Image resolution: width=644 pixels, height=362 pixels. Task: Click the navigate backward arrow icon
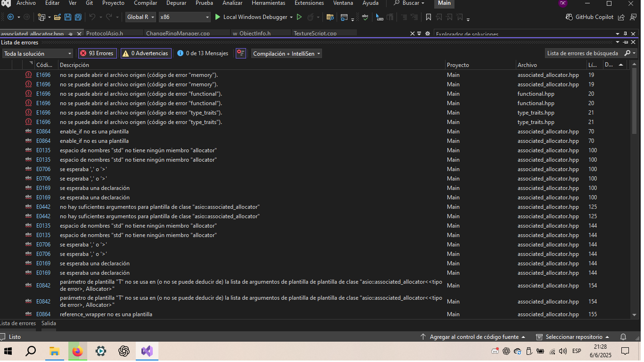click(x=11, y=17)
